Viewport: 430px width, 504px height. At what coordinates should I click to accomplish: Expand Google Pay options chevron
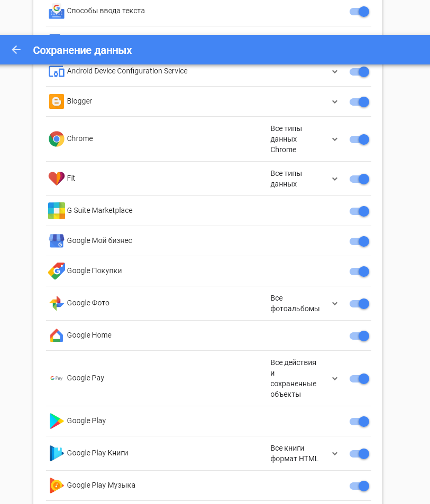point(335,379)
